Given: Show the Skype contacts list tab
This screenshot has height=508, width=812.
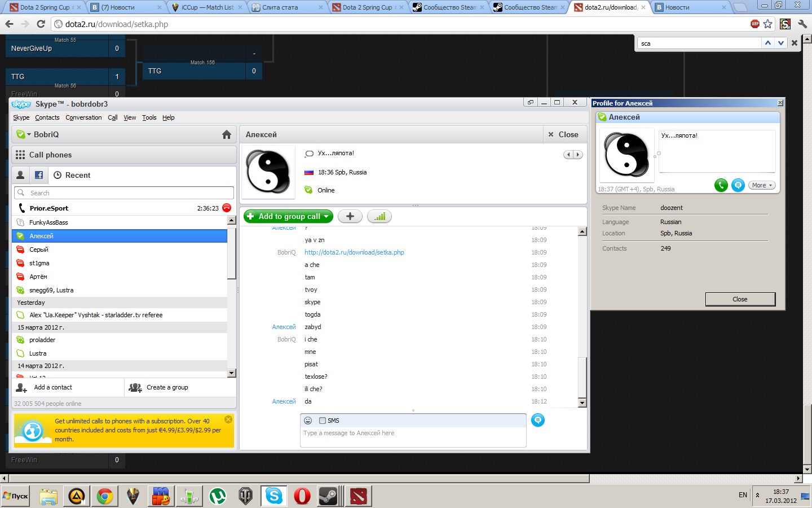Looking at the screenshot, I should click(x=20, y=175).
